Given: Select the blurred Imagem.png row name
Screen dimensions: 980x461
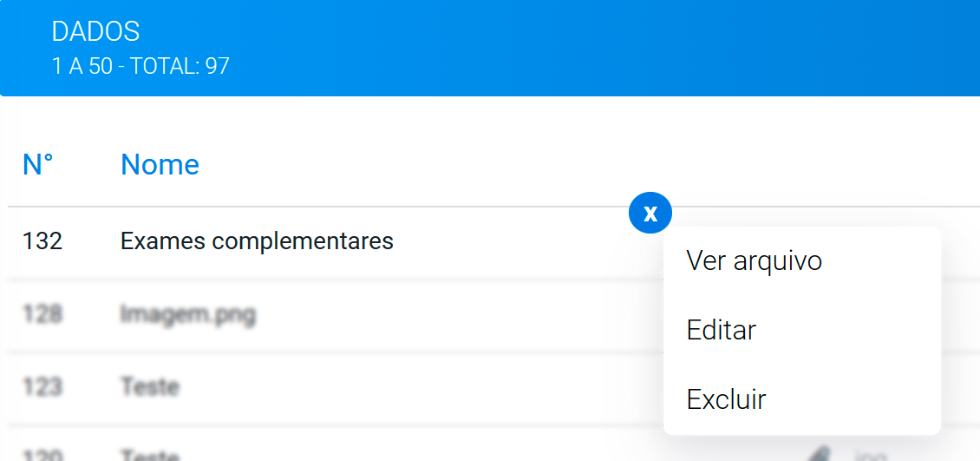Looking at the screenshot, I should (188, 314).
